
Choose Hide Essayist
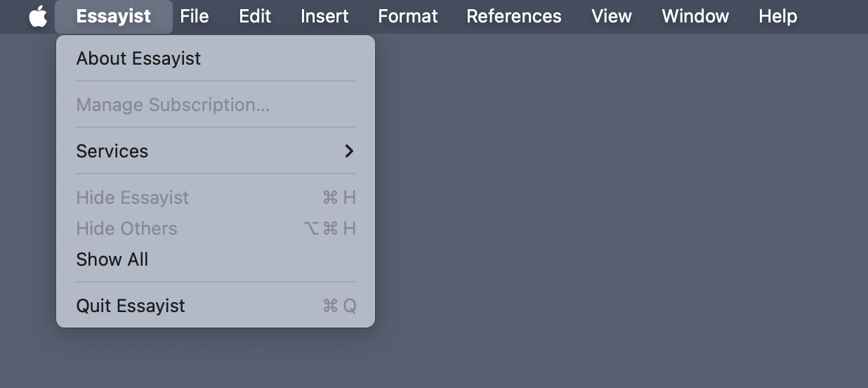point(133,198)
